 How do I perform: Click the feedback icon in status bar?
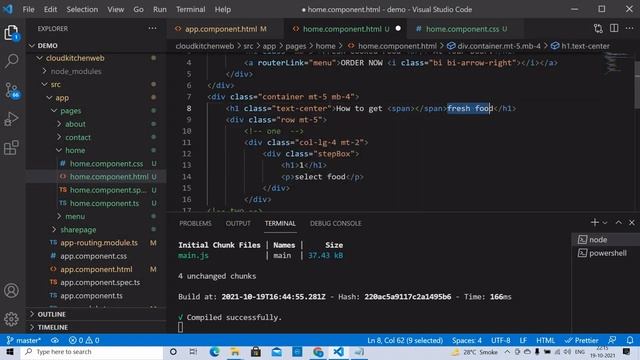(x=612, y=340)
